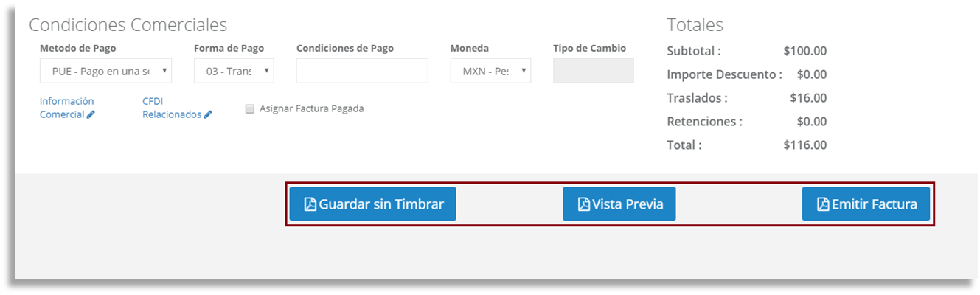Viewport: 980px width, 295px height.
Task: Click the Emitir Factura button
Action: (866, 204)
